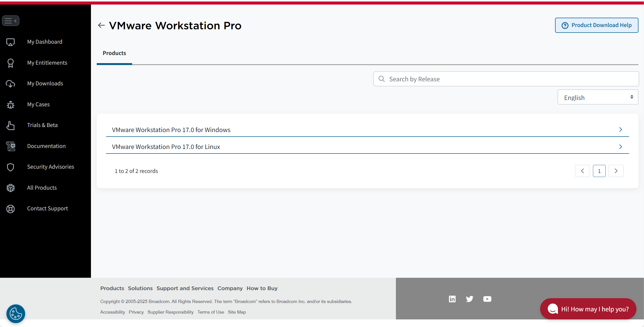644x327 pixels.
Task: View My Cases using its sidebar icon
Action: tap(10, 105)
